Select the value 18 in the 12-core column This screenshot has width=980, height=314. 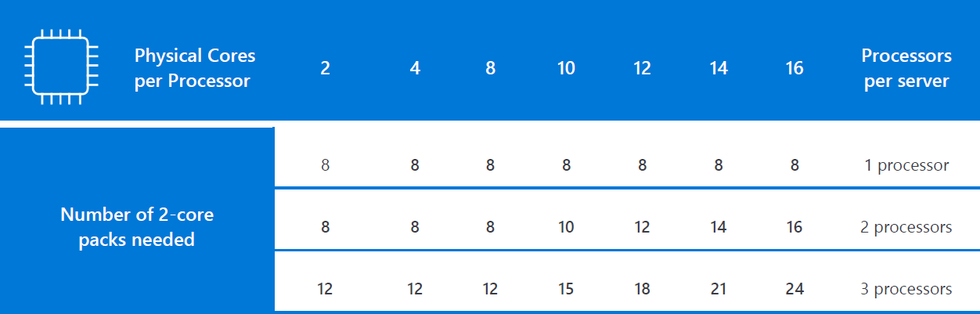coord(642,289)
